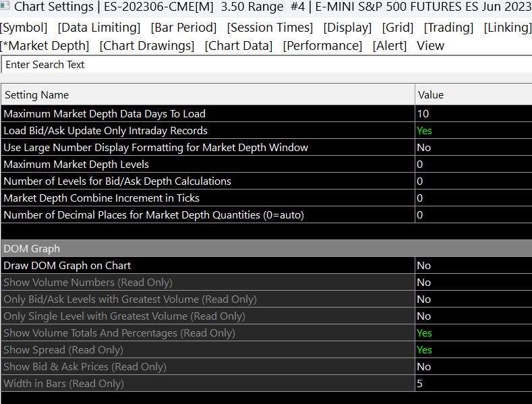Select Maximum Market Depth Data Days To Load row
Screen dimensions: 532x404
(267, 114)
